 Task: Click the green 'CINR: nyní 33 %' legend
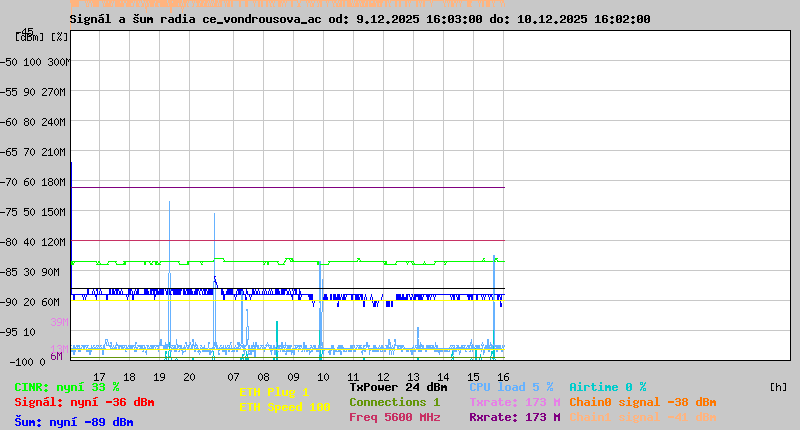(x=67, y=388)
